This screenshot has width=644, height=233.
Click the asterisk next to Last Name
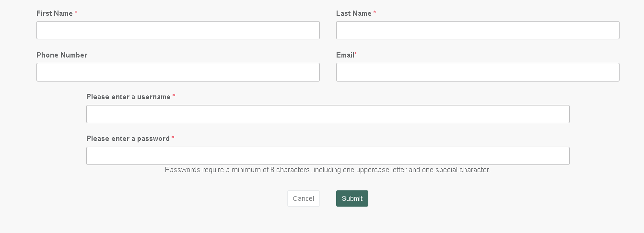tap(375, 12)
